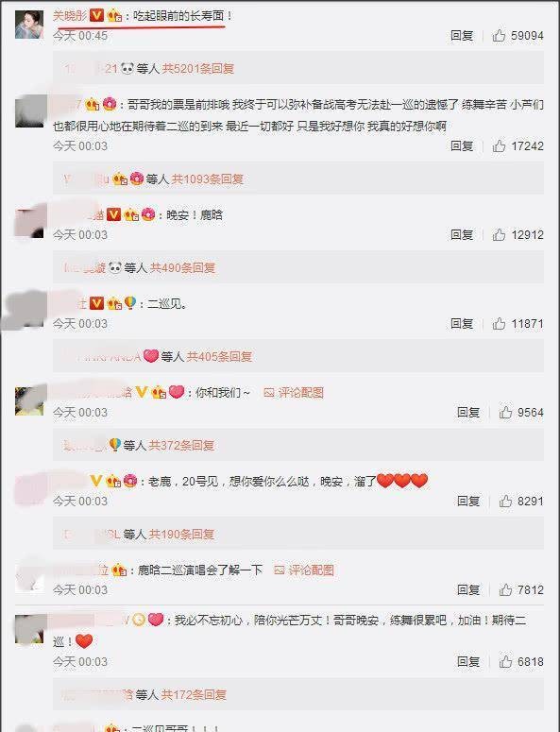Expand the 共1093条回复 replies
The height and width of the screenshot is (732, 560).
(207, 179)
